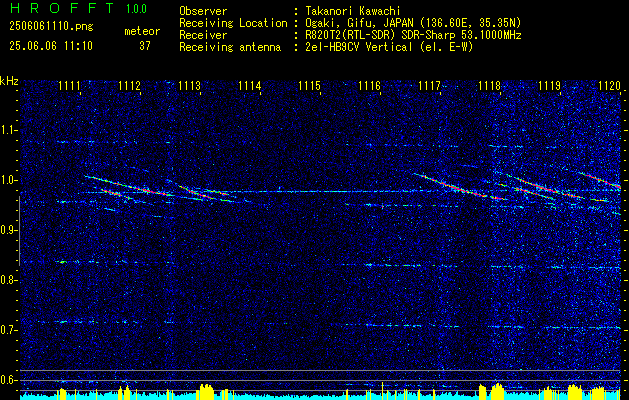Click the 1116 time axis marker
This screenshot has height=400, width=629.
369,86
